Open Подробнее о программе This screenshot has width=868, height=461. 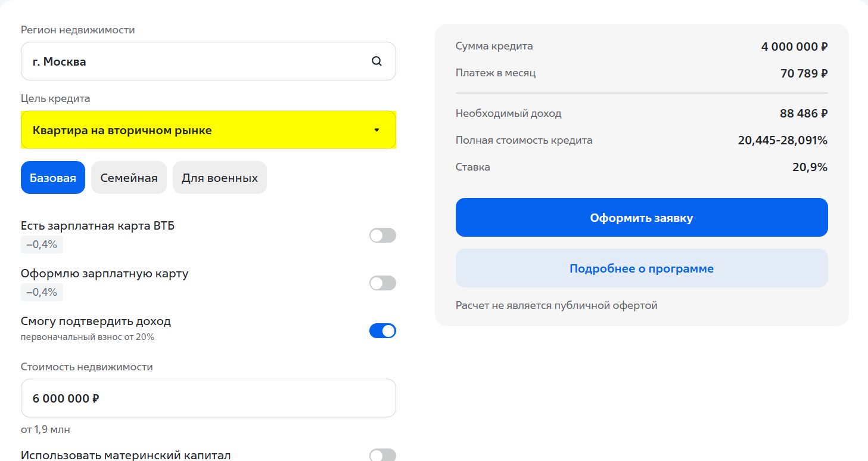point(642,268)
